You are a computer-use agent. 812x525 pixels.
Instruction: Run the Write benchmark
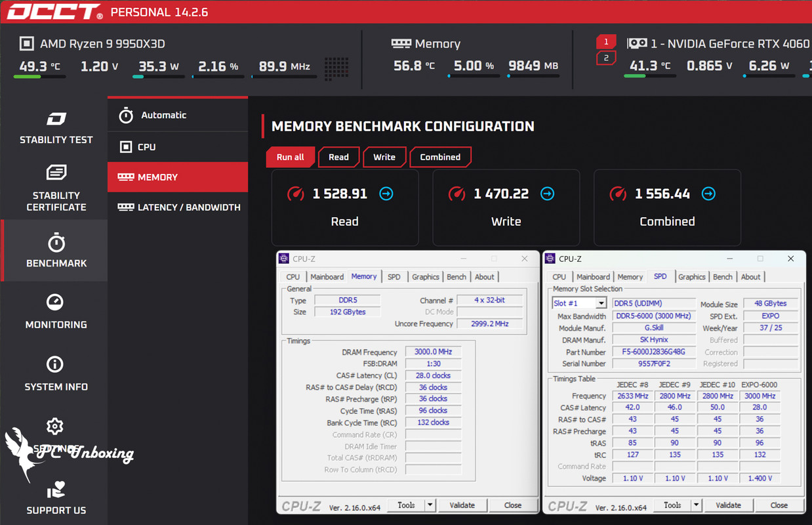point(384,157)
